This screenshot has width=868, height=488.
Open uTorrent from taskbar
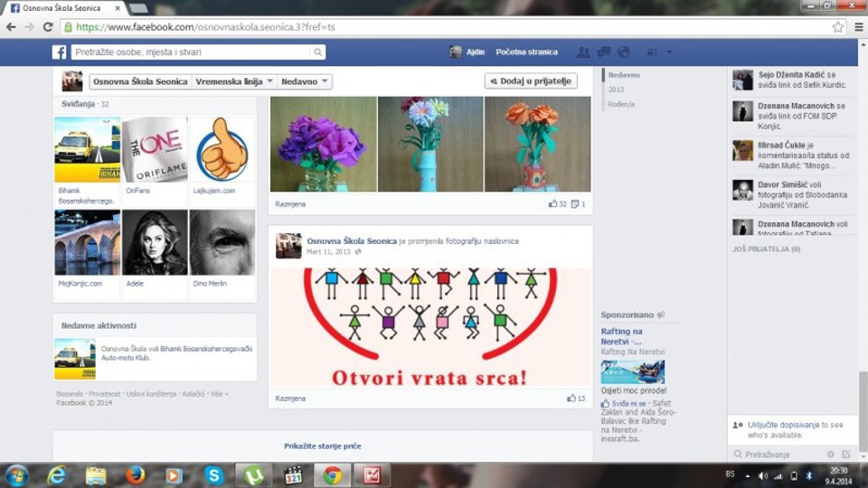point(254,475)
